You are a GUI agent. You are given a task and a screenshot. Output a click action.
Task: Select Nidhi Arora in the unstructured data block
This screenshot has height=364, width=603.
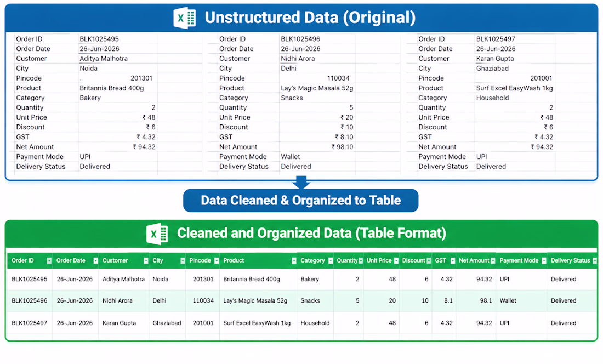point(298,59)
